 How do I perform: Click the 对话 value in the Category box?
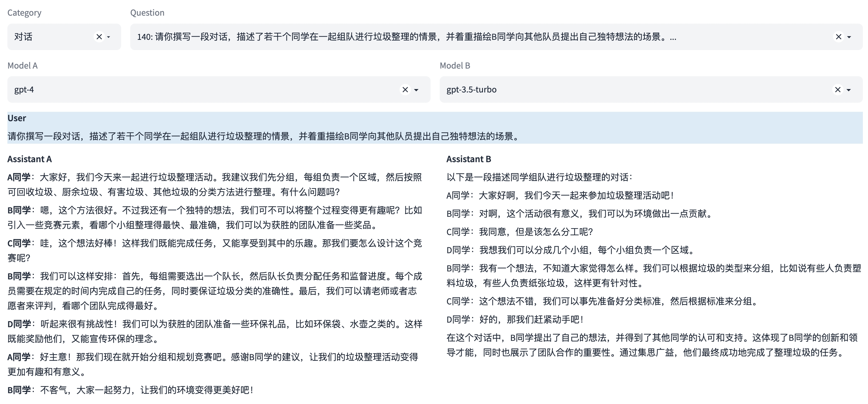coord(23,37)
